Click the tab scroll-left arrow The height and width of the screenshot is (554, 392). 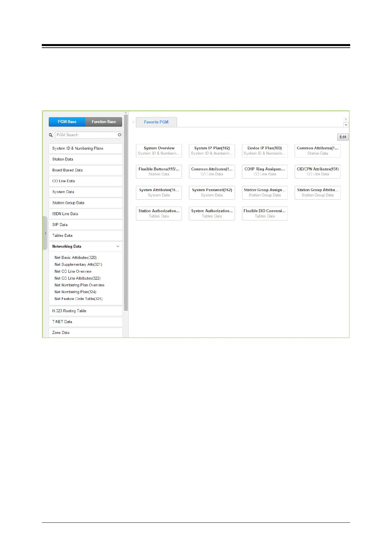click(133, 122)
